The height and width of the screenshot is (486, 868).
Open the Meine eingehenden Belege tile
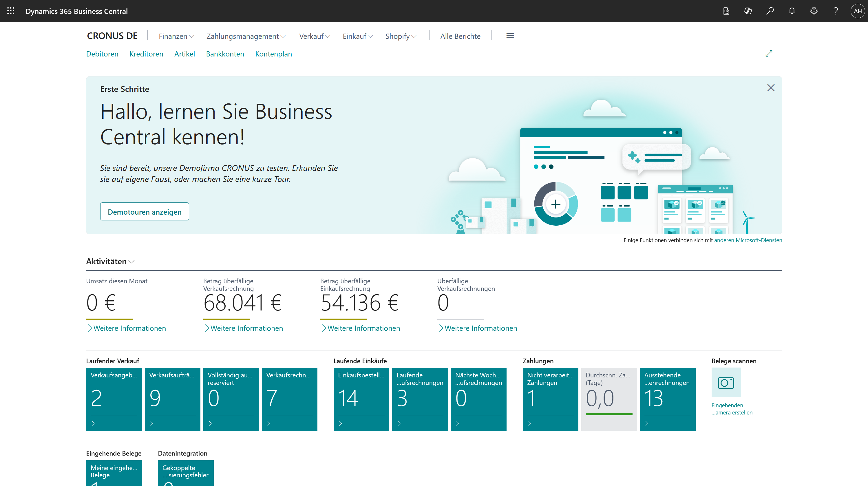coord(114,473)
